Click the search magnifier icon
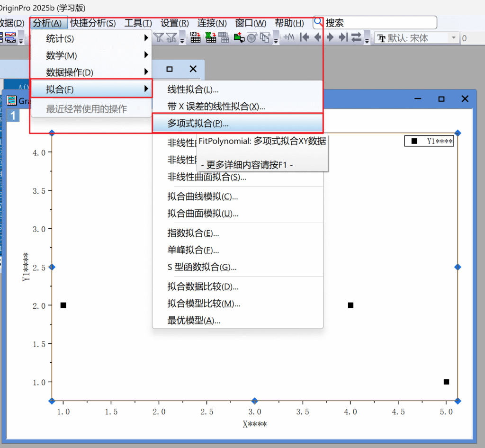The height and width of the screenshot is (448, 485). pyautogui.click(x=319, y=22)
